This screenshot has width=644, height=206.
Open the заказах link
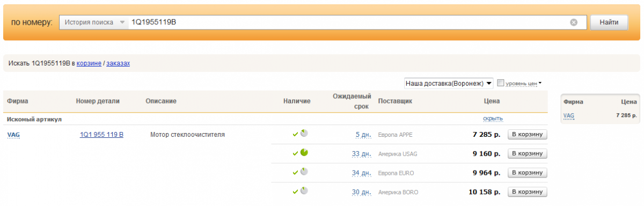point(118,63)
